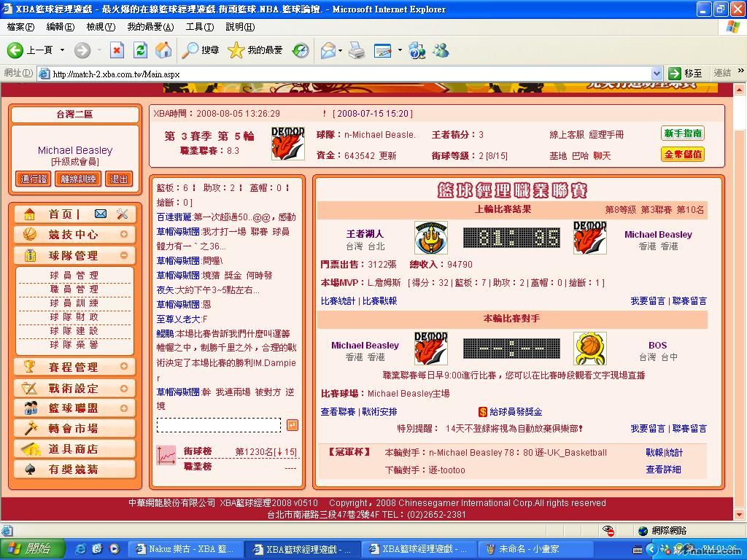Viewport: 747px width, 560px height.
Task: Click the IE Forward arrow icon
Action: (82, 50)
